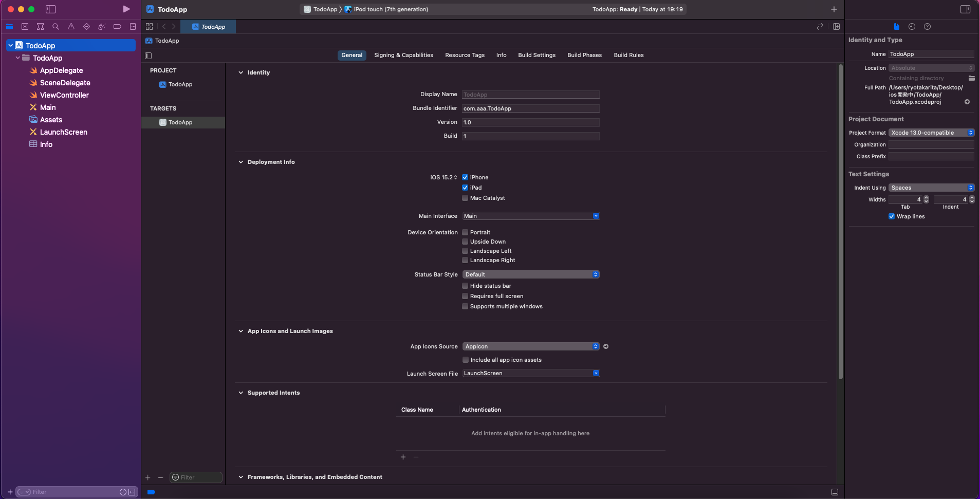Image resolution: width=980 pixels, height=499 pixels.
Task: Open the project navigator folder icon
Action: [x=9, y=26]
